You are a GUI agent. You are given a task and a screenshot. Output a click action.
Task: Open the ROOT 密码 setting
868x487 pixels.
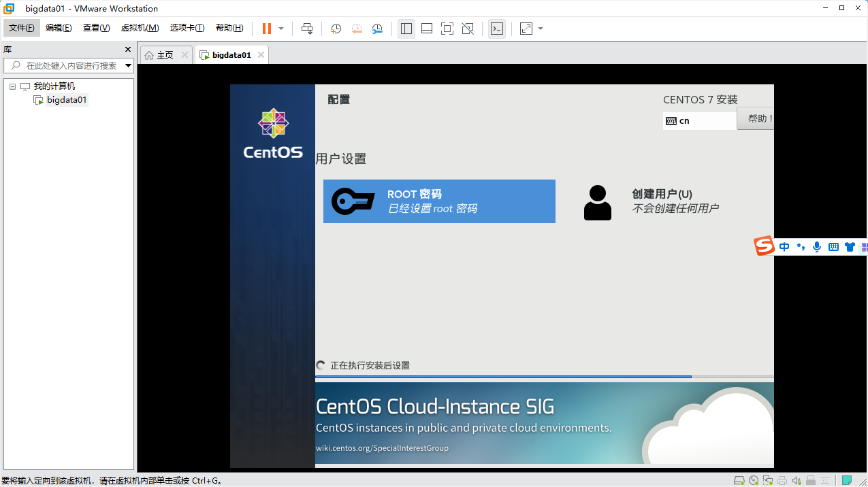[439, 201]
